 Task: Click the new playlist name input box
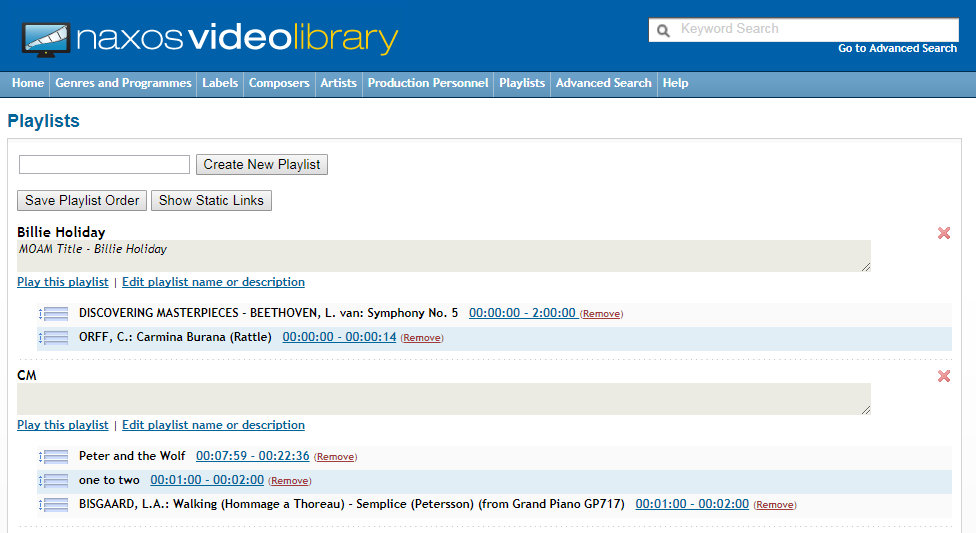(x=105, y=164)
